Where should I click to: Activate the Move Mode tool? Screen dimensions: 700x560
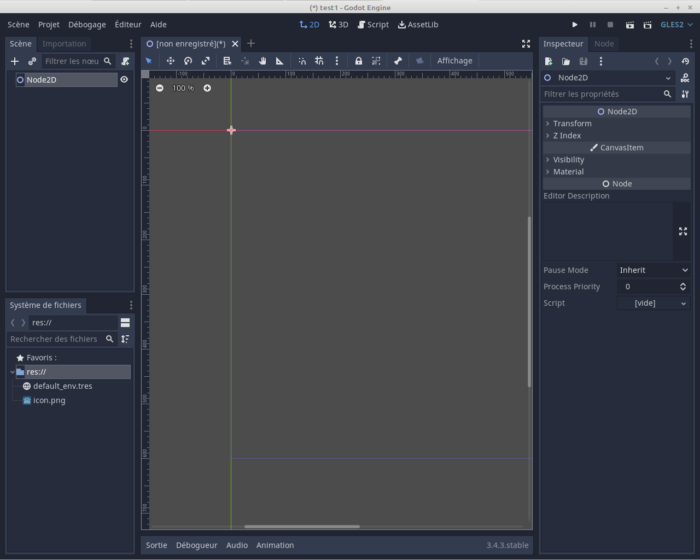point(171,61)
